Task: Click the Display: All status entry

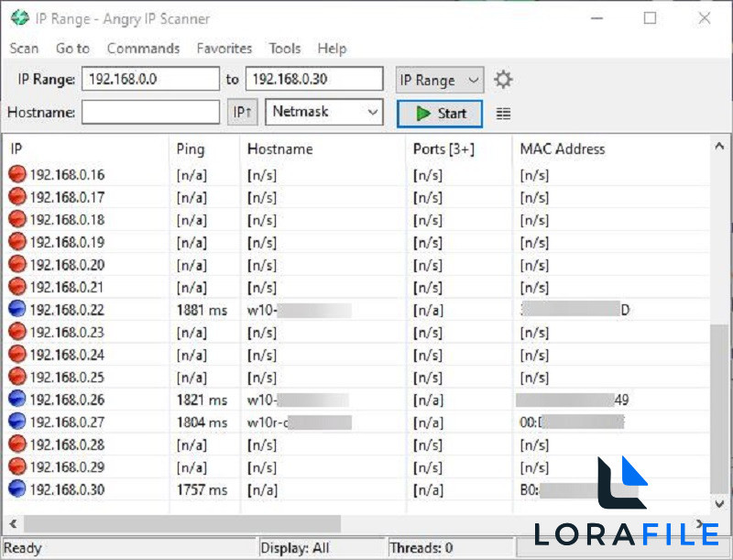Action: [x=295, y=548]
